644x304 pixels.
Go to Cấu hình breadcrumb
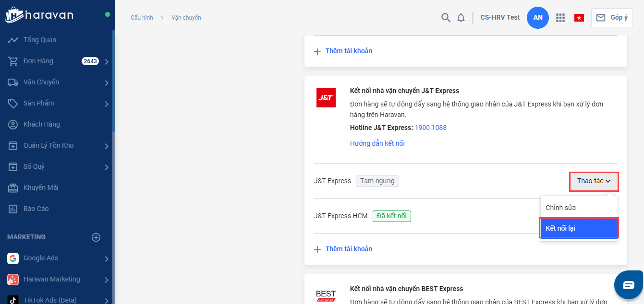142,18
